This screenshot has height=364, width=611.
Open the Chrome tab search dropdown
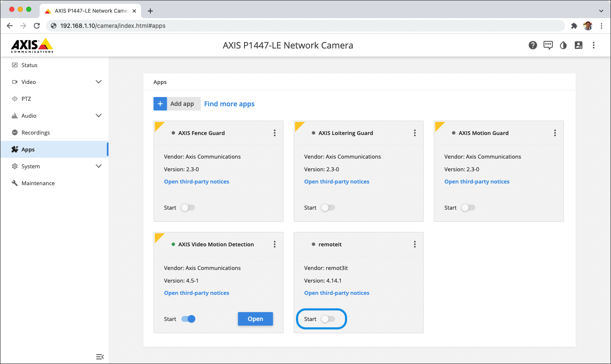coord(601,11)
